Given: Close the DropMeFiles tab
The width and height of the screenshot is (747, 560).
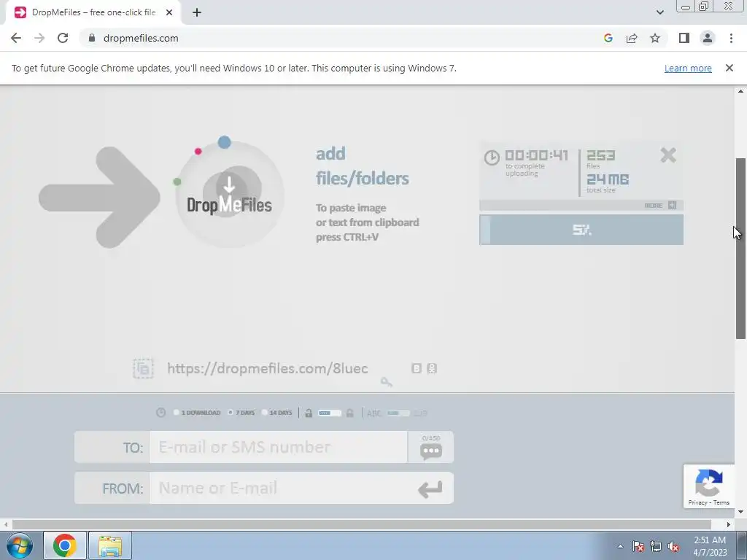Looking at the screenshot, I should pyautogui.click(x=169, y=12).
